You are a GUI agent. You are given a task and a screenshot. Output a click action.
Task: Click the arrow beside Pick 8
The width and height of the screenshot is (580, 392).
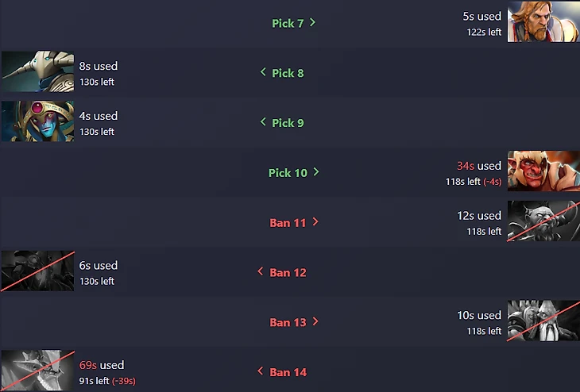tap(263, 73)
